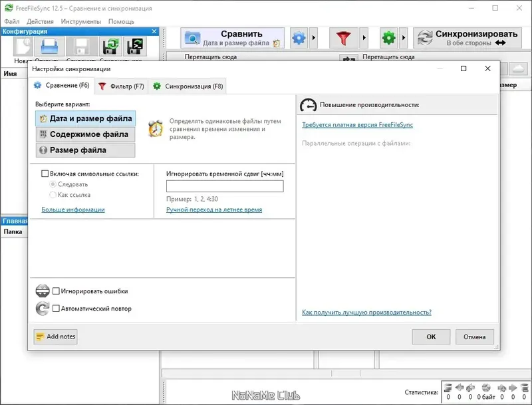The height and width of the screenshot is (405, 532).
Task: Click the greyed-out Save floppy disk icon
Action: click(81, 47)
